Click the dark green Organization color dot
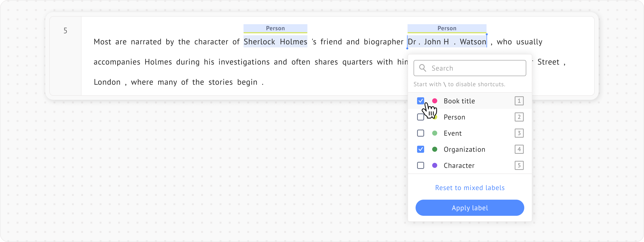 434,149
